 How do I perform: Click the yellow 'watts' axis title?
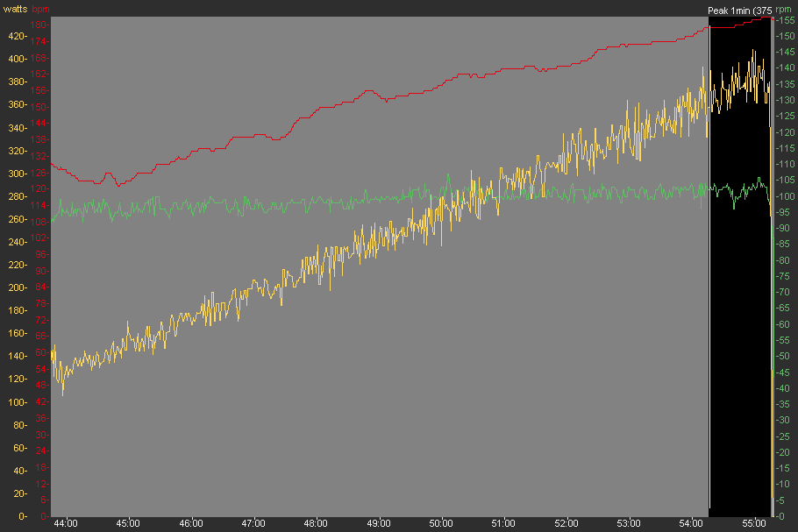16,8
